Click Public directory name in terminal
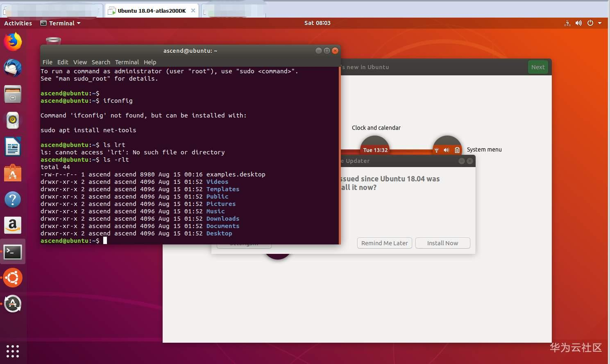610x364 pixels. point(217,197)
